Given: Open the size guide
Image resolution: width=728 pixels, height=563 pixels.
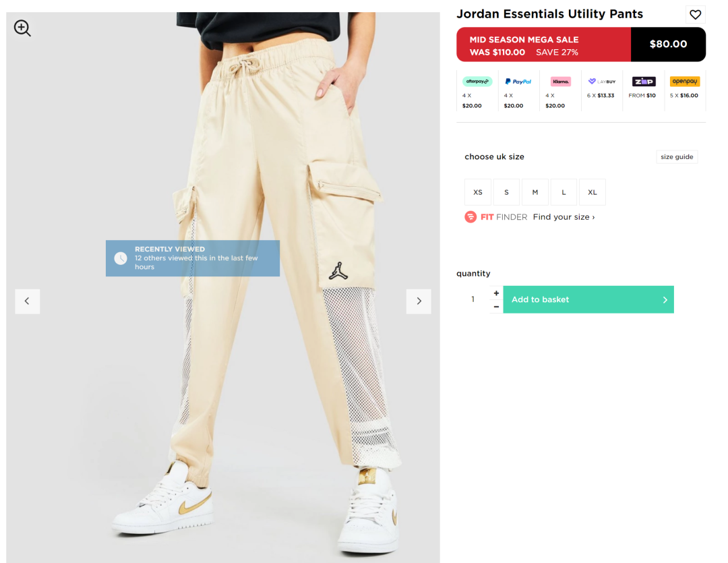Looking at the screenshot, I should coord(677,157).
